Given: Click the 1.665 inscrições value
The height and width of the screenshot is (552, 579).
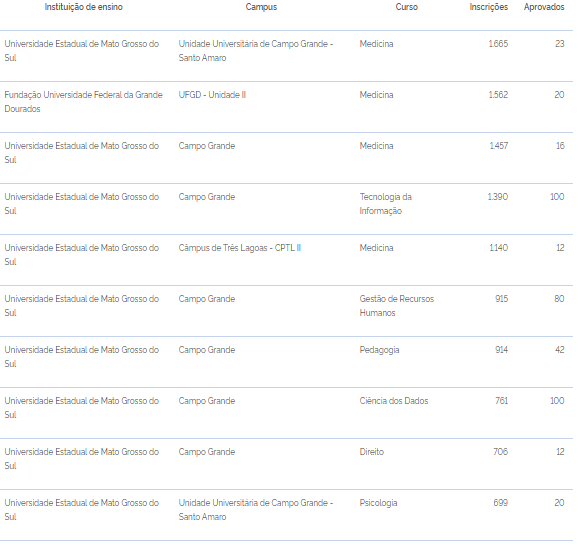Looking at the screenshot, I should pyautogui.click(x=498, y=44).
